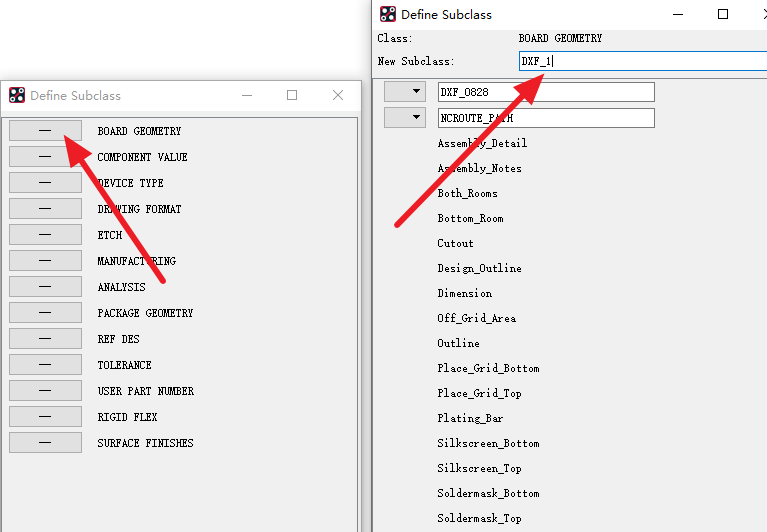
Task: Maximize the right Define Subclass window
Action: 723,14
